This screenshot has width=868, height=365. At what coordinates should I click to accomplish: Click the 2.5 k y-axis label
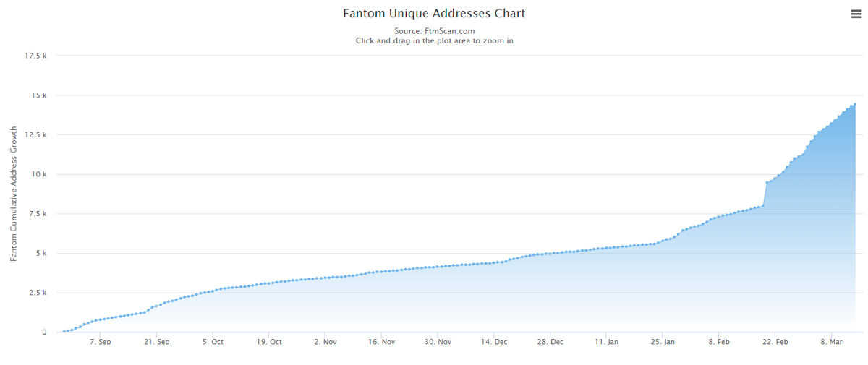[38, 293]
